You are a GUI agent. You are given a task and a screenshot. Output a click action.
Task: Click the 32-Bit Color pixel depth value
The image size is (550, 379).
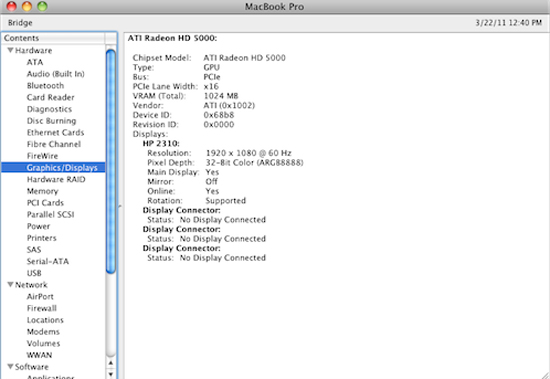pyautogui.click(x=254, y=162)
